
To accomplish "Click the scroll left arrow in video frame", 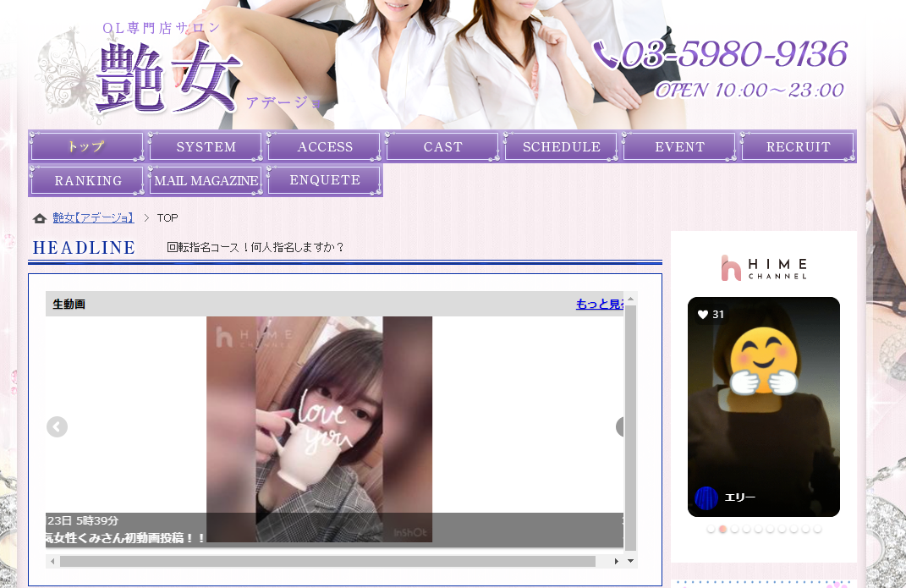I will [x=52, y=562].
